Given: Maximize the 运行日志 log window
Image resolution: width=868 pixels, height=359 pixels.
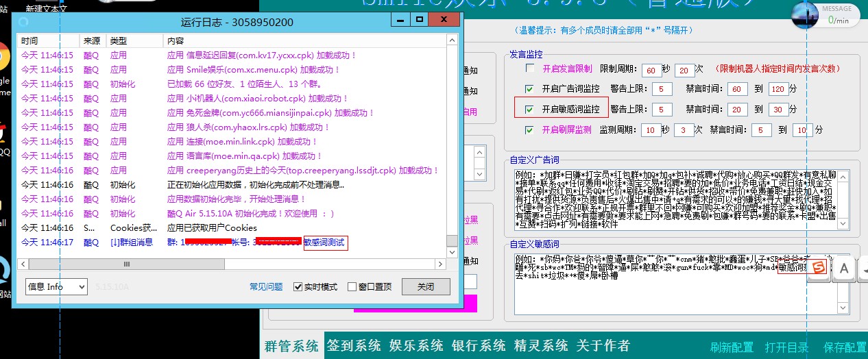Looking at the screenshot, I should pos(419,21).
